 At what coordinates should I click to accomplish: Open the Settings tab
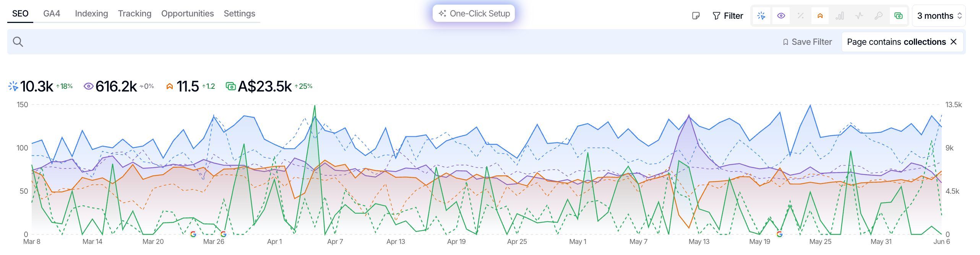239,14
